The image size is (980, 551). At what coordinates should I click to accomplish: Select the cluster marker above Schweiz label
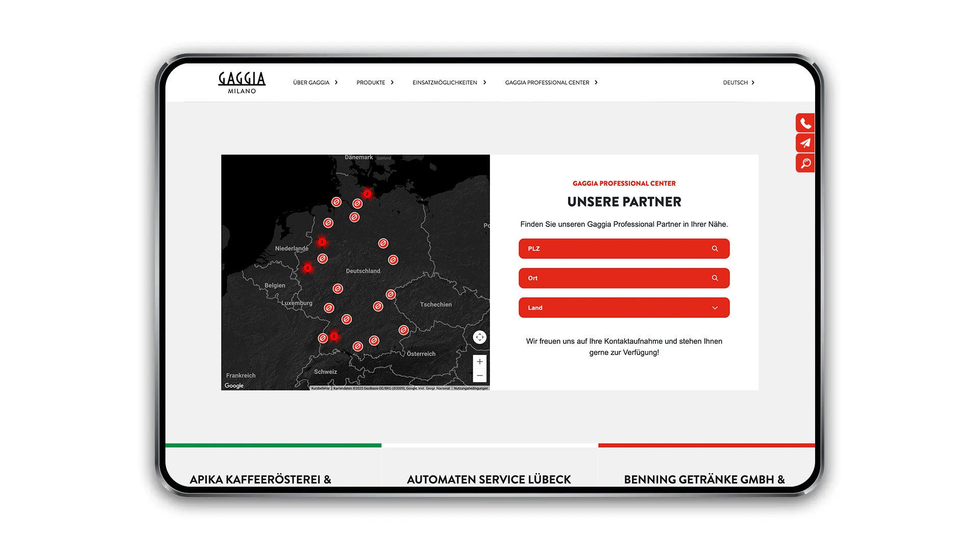[x=334, y=336]
